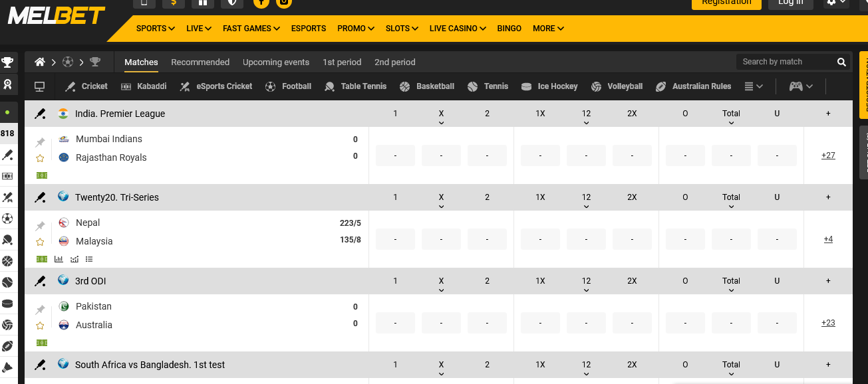
Task: Switch to the Recommended tab
Action: point(200,62)
